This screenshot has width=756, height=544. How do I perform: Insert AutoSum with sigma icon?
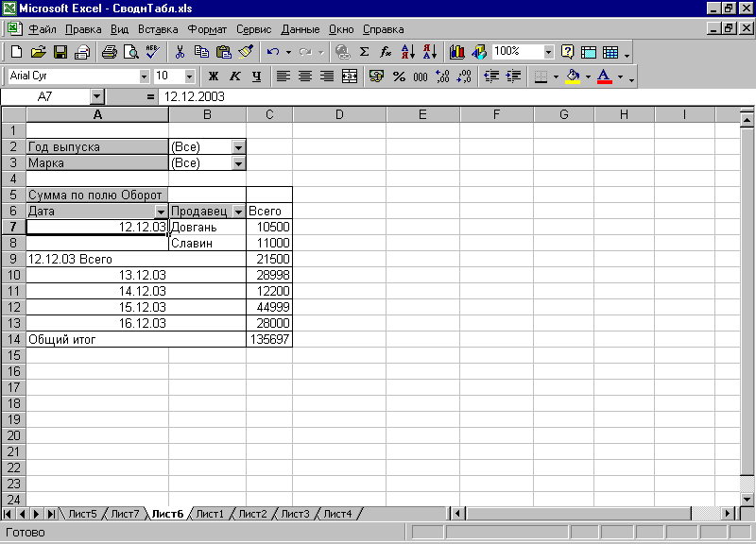pos(365,52)
